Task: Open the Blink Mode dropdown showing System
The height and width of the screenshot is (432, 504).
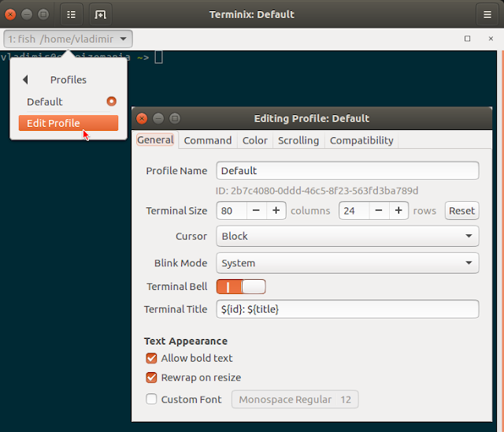Action: [347, 263]
